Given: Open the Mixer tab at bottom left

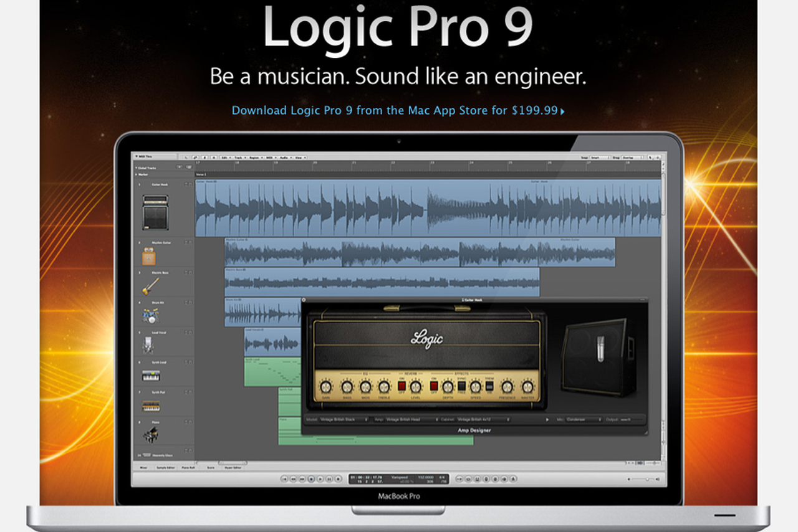Looking at the screenshot, I should 143,467.
